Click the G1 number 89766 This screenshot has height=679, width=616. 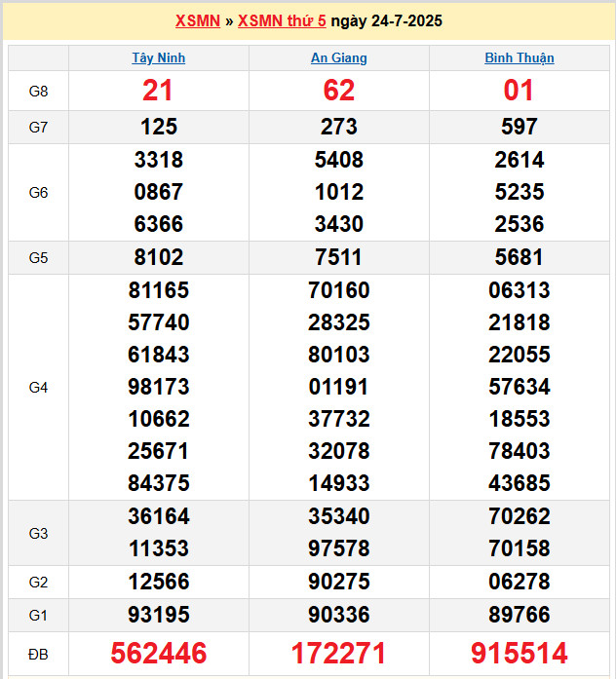tap(520, 615)
